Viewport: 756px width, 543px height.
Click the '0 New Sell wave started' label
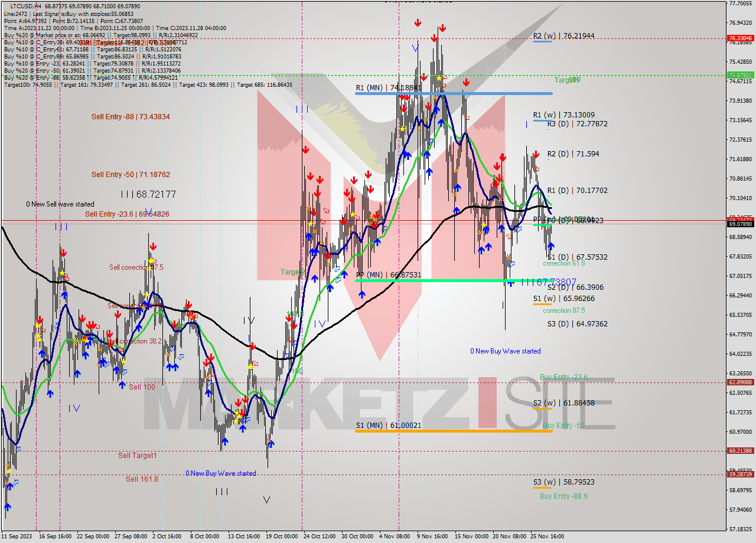pyautogui.click(x=60, y=204)
